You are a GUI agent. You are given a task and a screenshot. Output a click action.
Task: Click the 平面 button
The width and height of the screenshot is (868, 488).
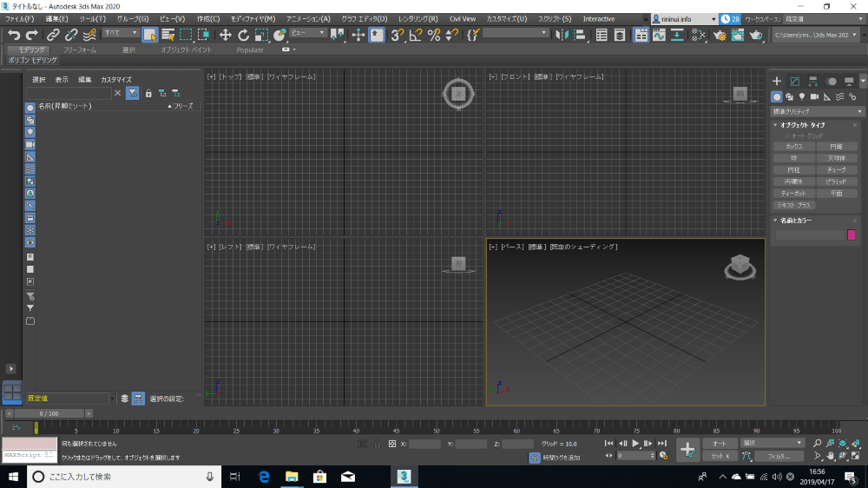click(x=837, y=194)
